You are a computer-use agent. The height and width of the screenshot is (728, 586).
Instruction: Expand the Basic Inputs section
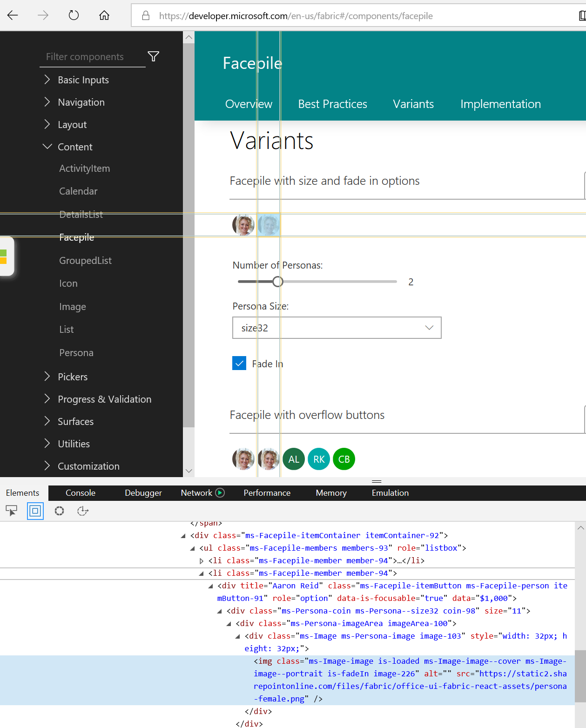83,80
